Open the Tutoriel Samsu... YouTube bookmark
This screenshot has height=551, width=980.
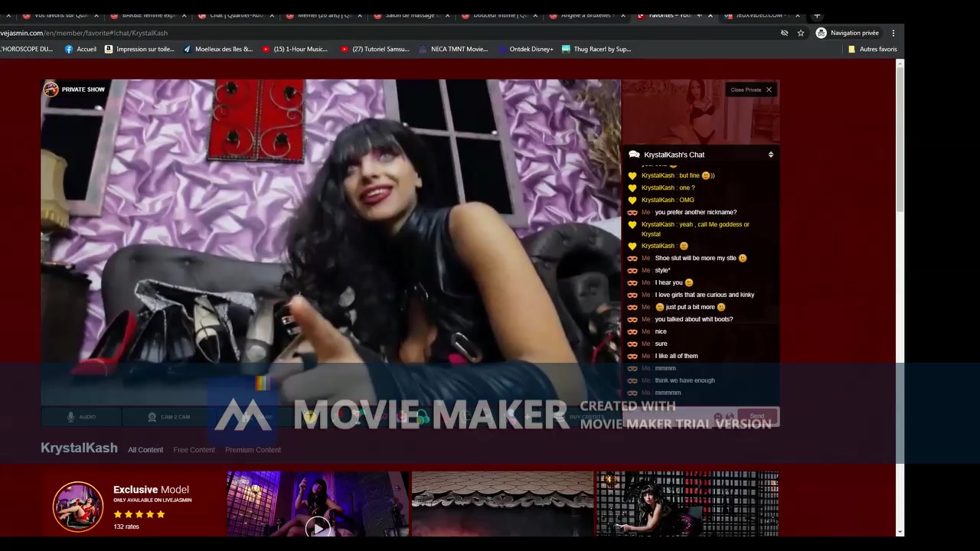click(374, 49)
